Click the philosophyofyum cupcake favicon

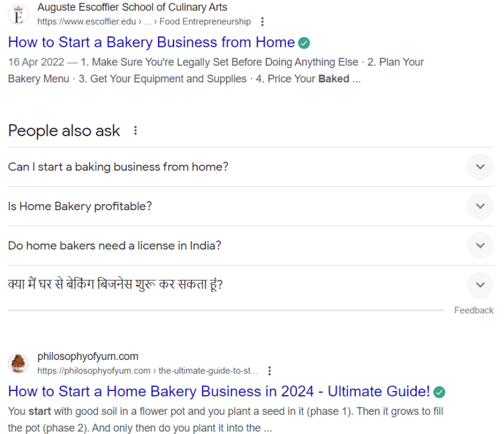click(x=18, y=363)
